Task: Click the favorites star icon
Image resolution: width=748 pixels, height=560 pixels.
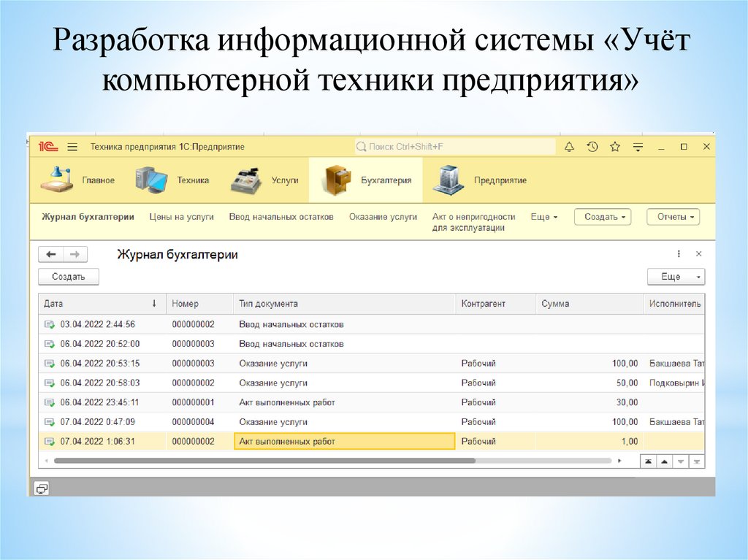Action: coord(615,147)
